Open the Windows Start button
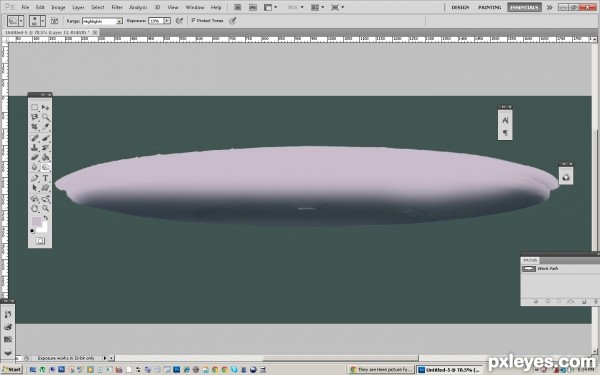The height and width of the screenshot is (375, 600). 11,370
